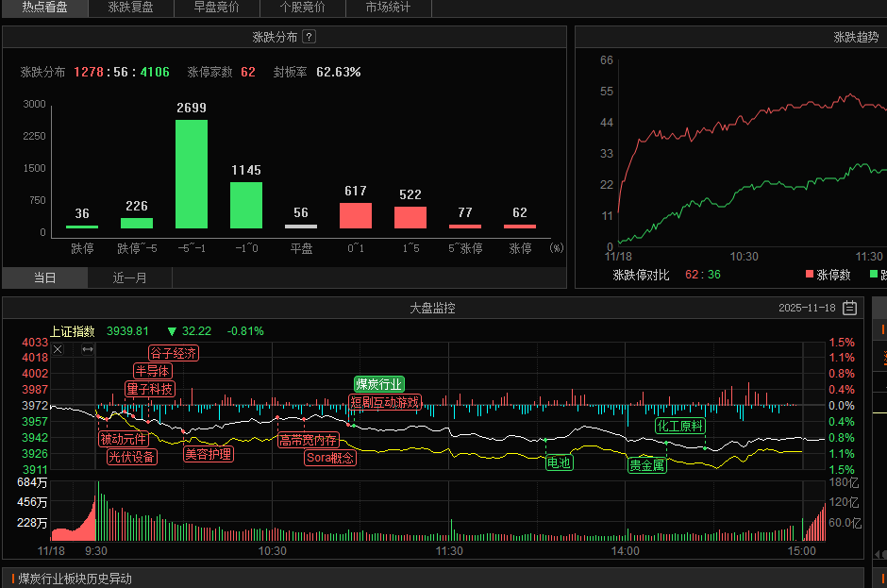
Task: Open the calendar date picker icon
Action: [849, 308]
